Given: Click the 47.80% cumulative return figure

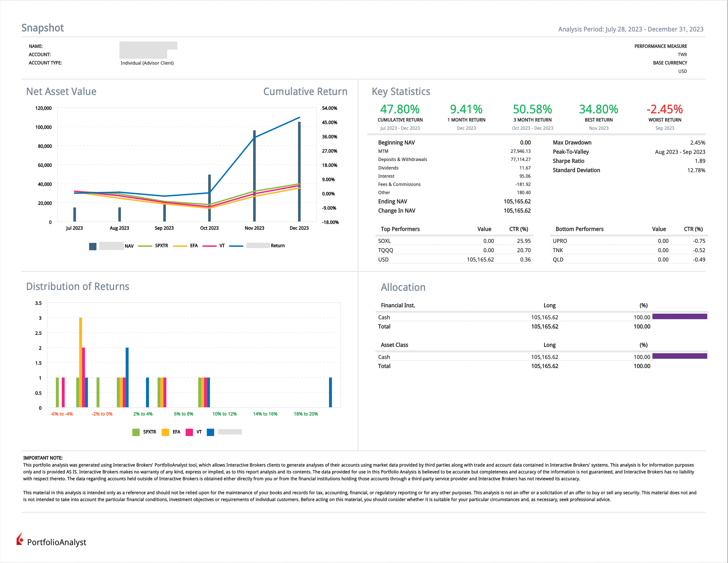Looking at the screenshot, I should [x=400, y=109].
